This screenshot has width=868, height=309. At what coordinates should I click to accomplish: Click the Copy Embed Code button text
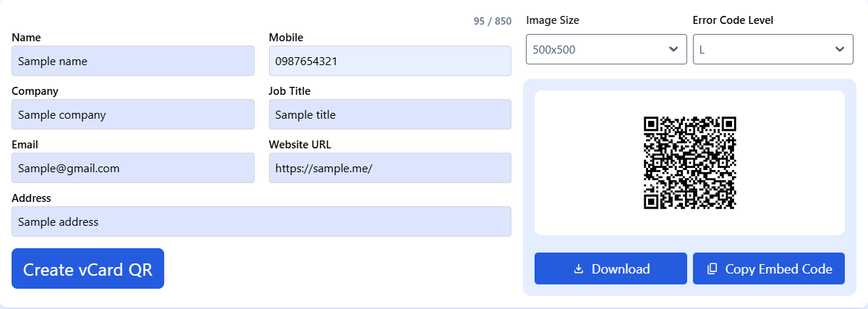point(778,269)
